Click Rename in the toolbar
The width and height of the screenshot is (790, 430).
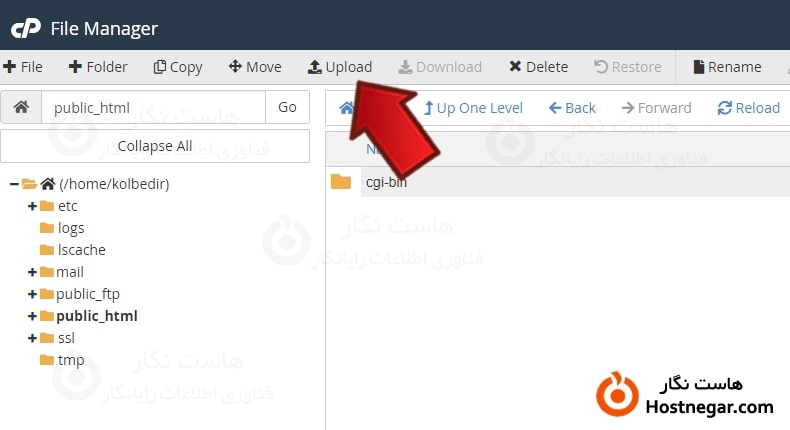pyautogui.click(x=727, y=67)
